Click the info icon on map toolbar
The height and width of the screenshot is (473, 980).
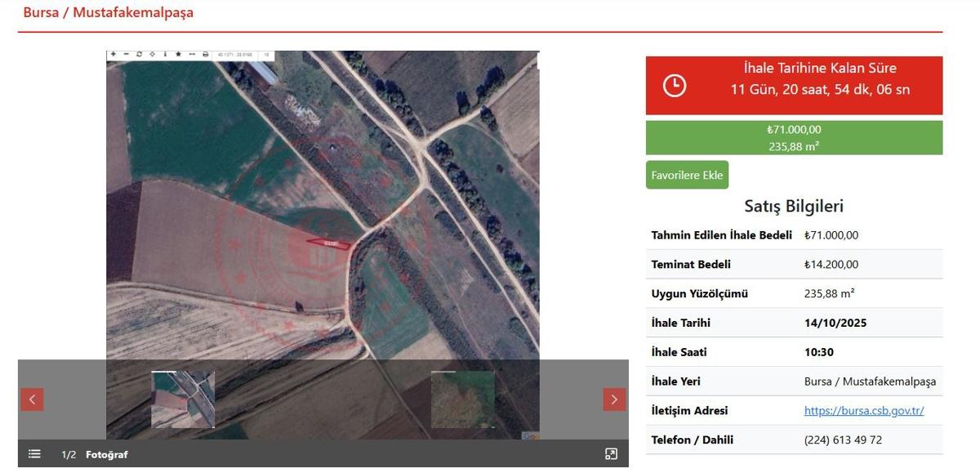[165, 55]
